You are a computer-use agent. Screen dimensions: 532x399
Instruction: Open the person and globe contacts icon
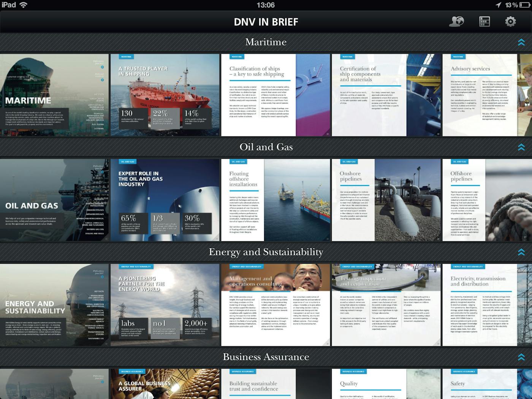pos(456,21)
